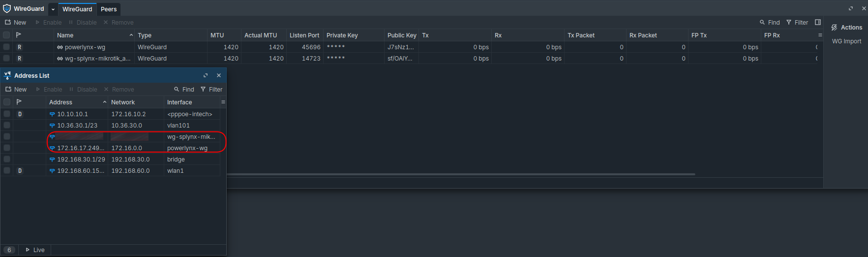This screenshot has width=868, height=257.
Task: Click New in the WireGuard toolbar
Action: point(16,23)
